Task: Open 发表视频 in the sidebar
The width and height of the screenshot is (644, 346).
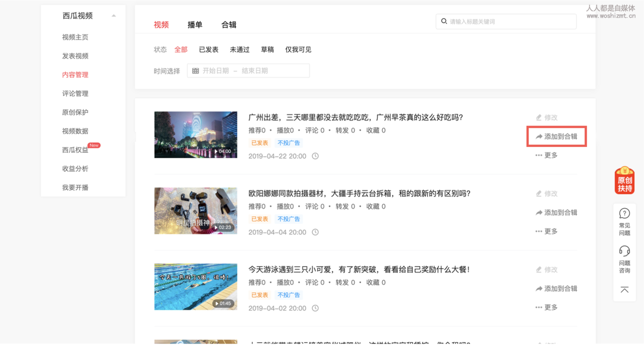Action: tap(75, 56)
